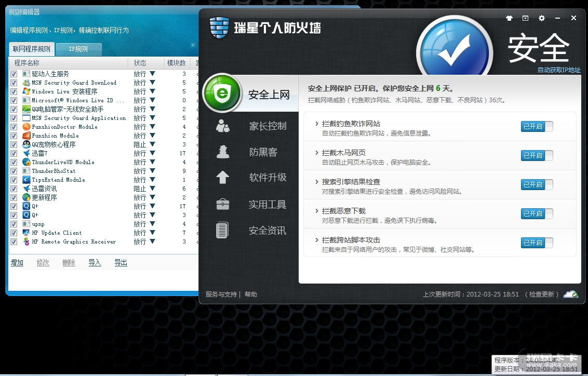Click the ThunderLiveUD Module icon
Viewport: 588px width, 376px height.
pyautogui.click(x=26, y=162)
